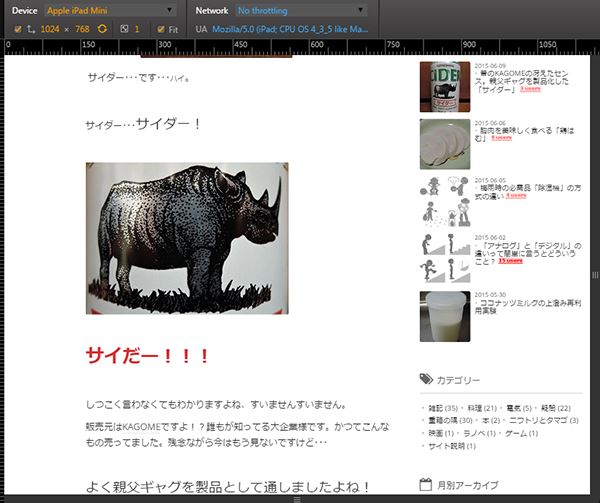Open category ニワトリとタマゴ (3)
Screen dimensions: 600x503
544,420
